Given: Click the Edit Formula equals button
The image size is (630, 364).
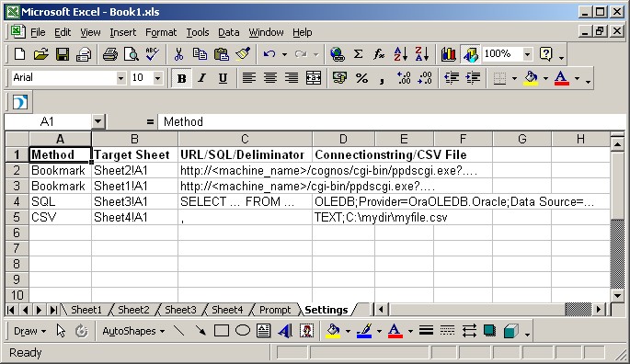Looking at the screenshot, I should tap(150, 121).
